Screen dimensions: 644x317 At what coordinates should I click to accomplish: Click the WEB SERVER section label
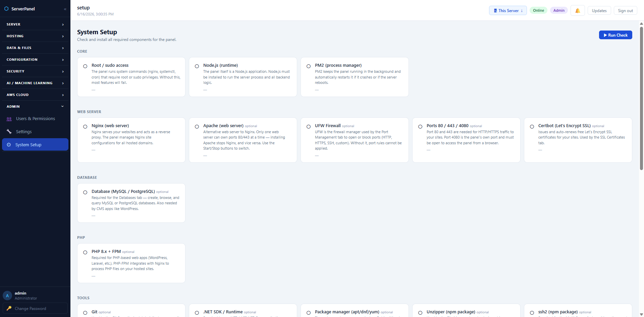89,112
